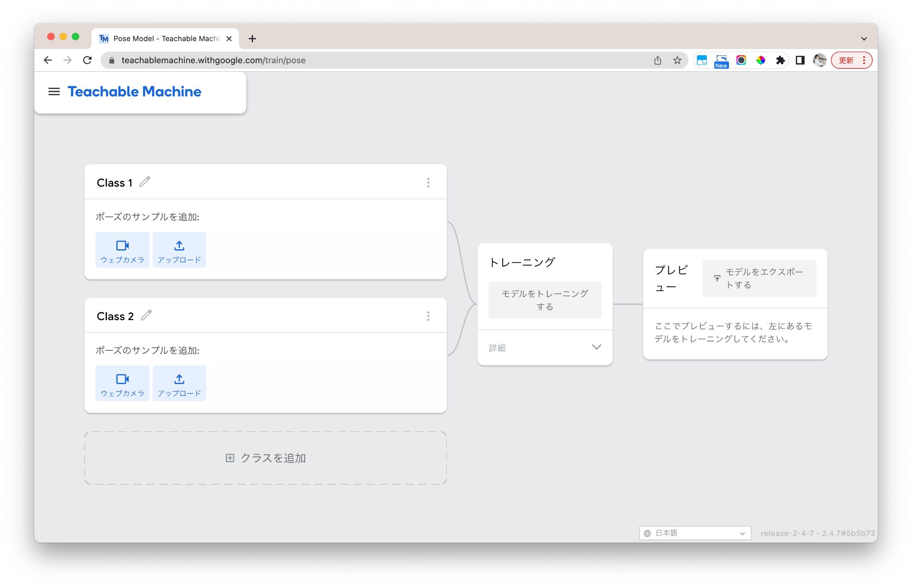Open the three-dot menu for Class 2
This screenshot has height=588, width=912.
pyautogui.click(x=428, y=316)
